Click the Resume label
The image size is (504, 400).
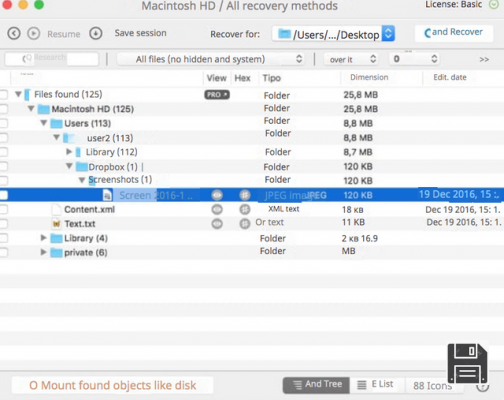click(x=64, y=34)
